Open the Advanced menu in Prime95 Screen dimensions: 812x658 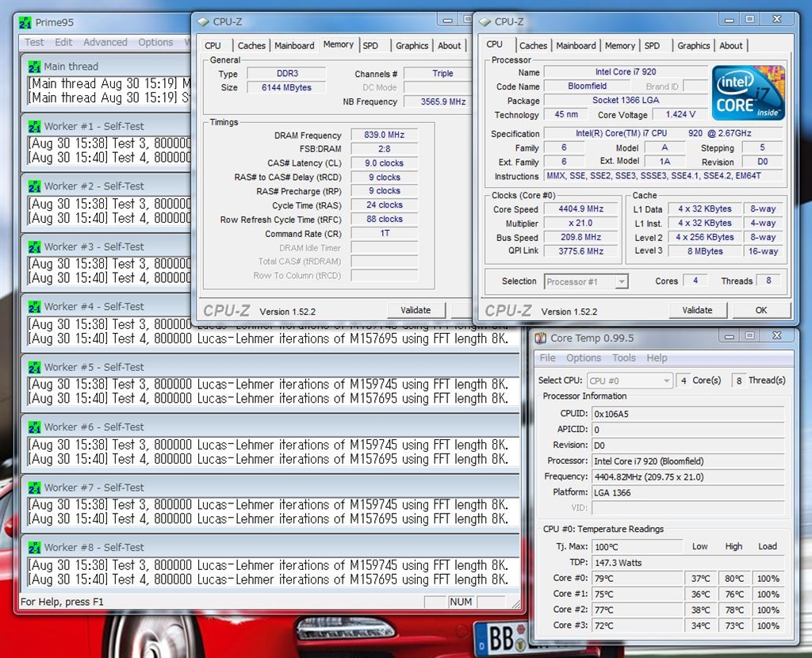click(105, 43)
